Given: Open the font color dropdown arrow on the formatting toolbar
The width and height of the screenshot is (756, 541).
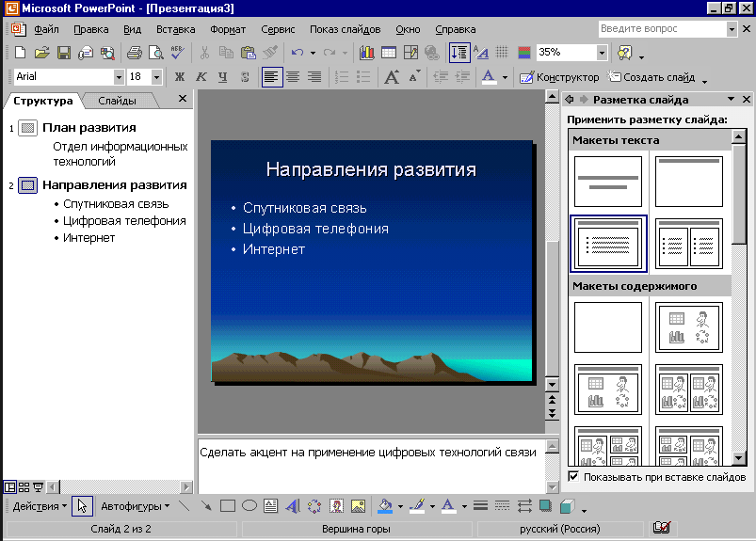Looking at the screenshot, I should [505, 77].
